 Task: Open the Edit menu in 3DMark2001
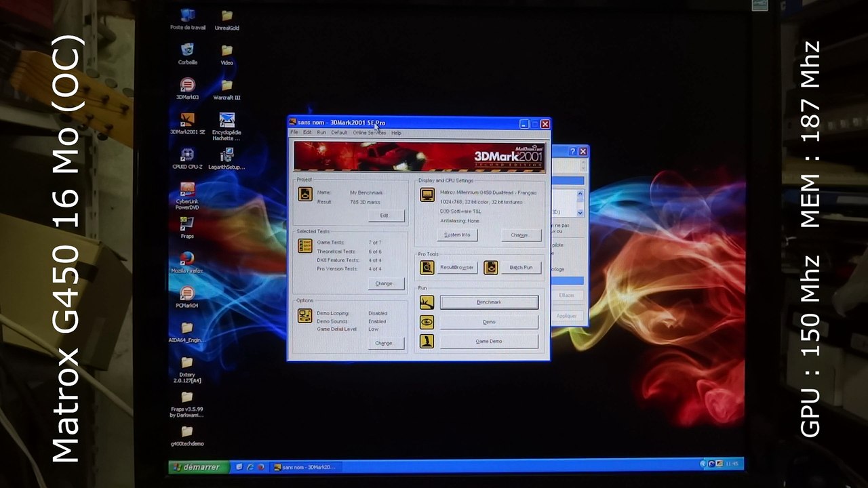(307, 133)
